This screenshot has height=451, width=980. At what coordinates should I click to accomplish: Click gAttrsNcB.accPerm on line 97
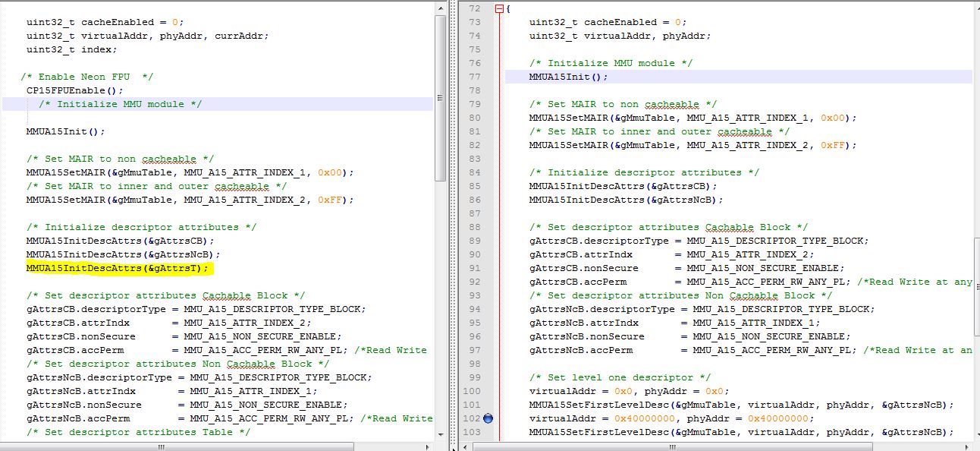click(x=581, y=350)
